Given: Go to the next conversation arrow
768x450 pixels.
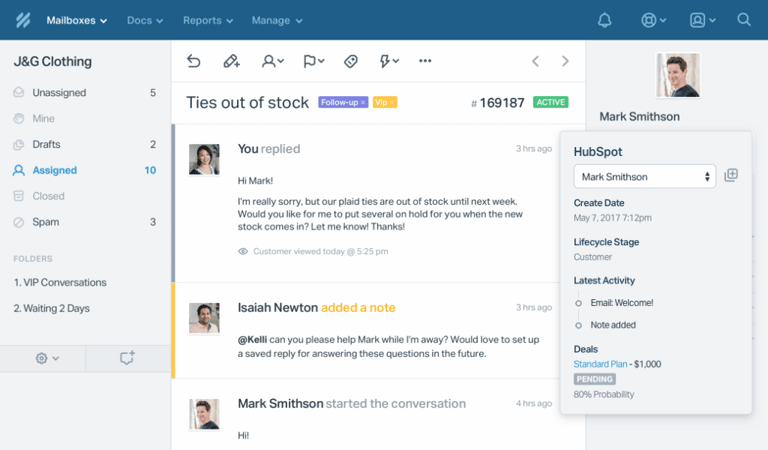Looking at the screenshot, I should click(565, 61).
